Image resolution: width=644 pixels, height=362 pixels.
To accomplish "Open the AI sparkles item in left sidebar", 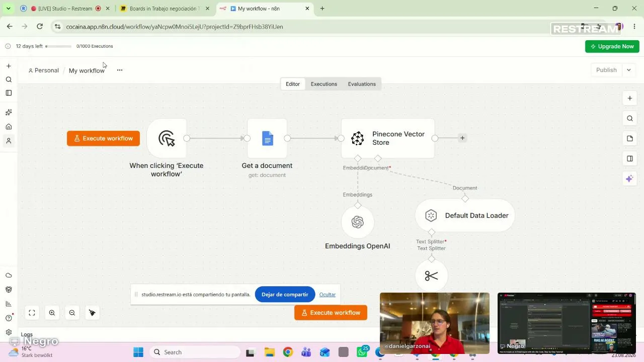I will click(x=9, y=112).
